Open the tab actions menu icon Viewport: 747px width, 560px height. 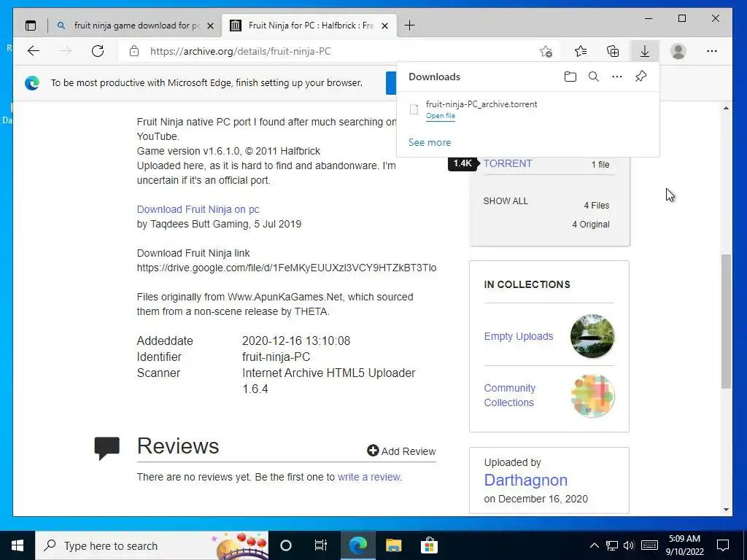pos(31,26)
